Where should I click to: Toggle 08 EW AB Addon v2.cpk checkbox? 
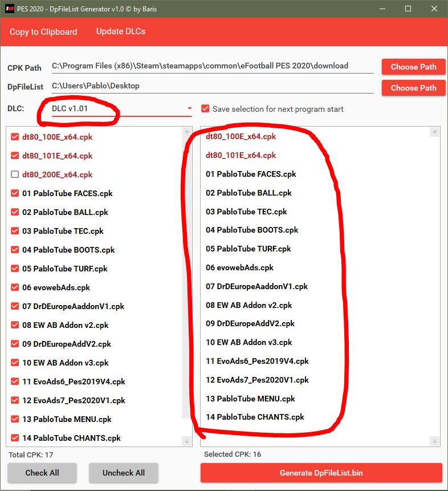pyautogui.click(x=15, y=324)
